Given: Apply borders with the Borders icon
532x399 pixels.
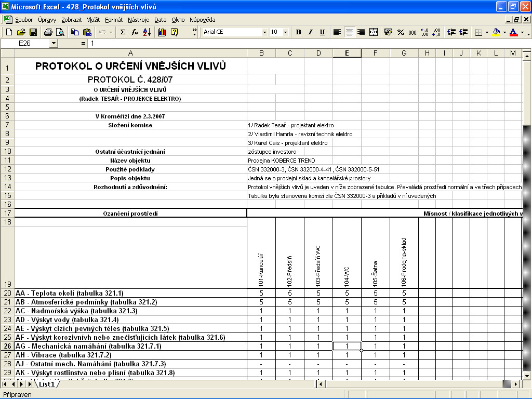Looking at the screenshot, I should (x=478, y=32).
